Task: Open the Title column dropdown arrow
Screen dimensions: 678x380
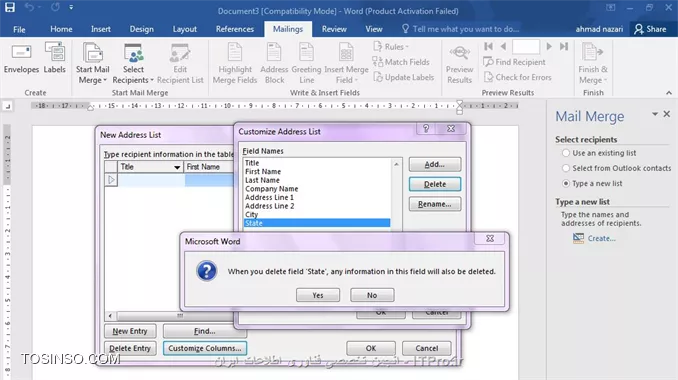Action: (x=177, y=167)
